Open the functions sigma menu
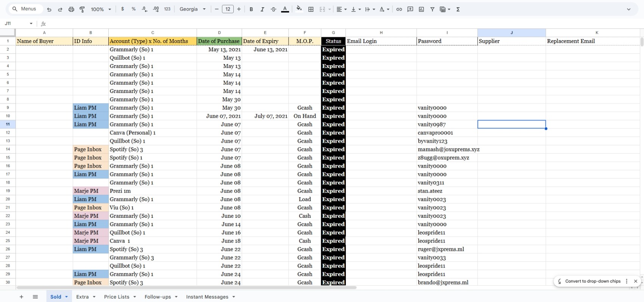 point(458,9)
